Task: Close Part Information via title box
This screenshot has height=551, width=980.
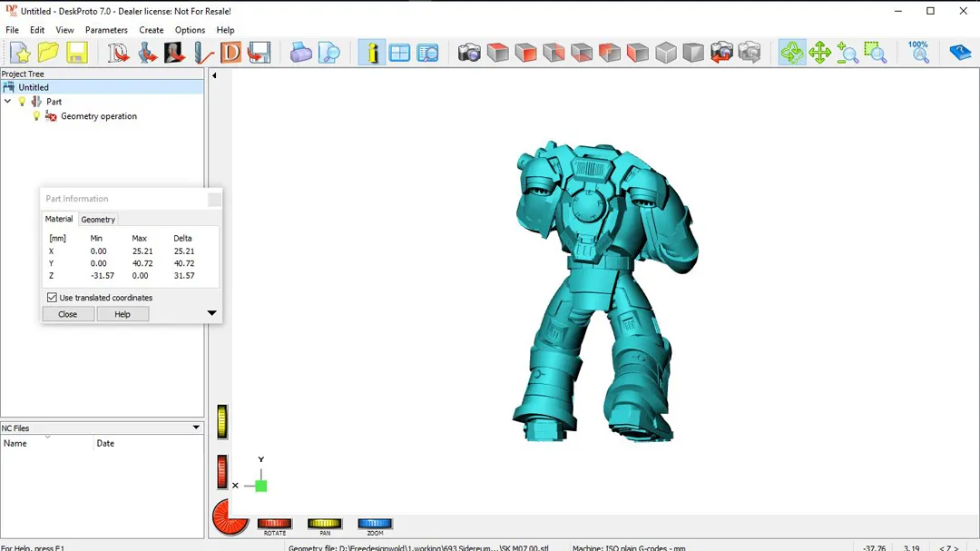Action: (214, 199)
